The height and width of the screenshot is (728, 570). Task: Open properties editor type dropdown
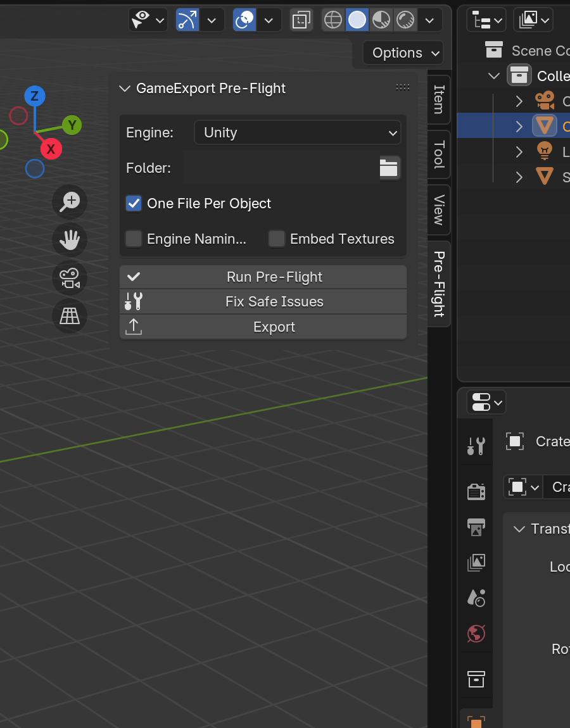pyautogui.click(x=486, y=402)
